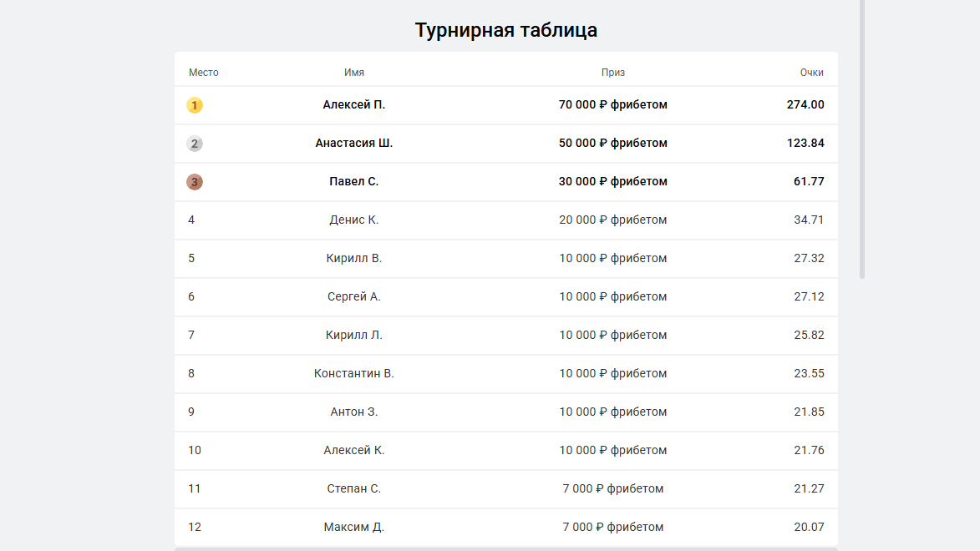The image size is (980, 551).
Task: Select the name Константин В.
Action: point(353,373)
